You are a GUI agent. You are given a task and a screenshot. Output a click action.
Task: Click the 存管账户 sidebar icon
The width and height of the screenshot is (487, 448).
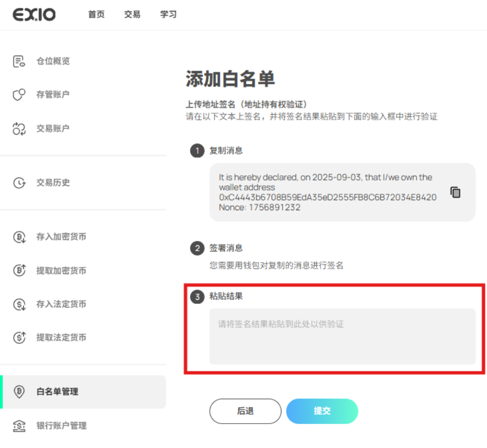(19, 95)
